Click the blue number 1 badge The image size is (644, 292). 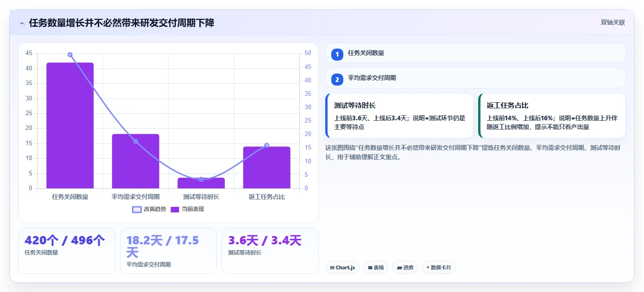coord(337,54)
